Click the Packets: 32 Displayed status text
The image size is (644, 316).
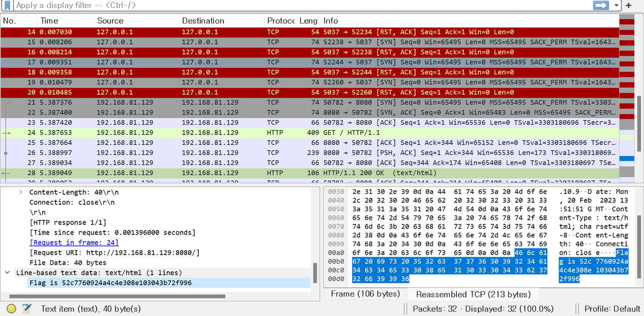pyautogui.click(x=483, y=308)
